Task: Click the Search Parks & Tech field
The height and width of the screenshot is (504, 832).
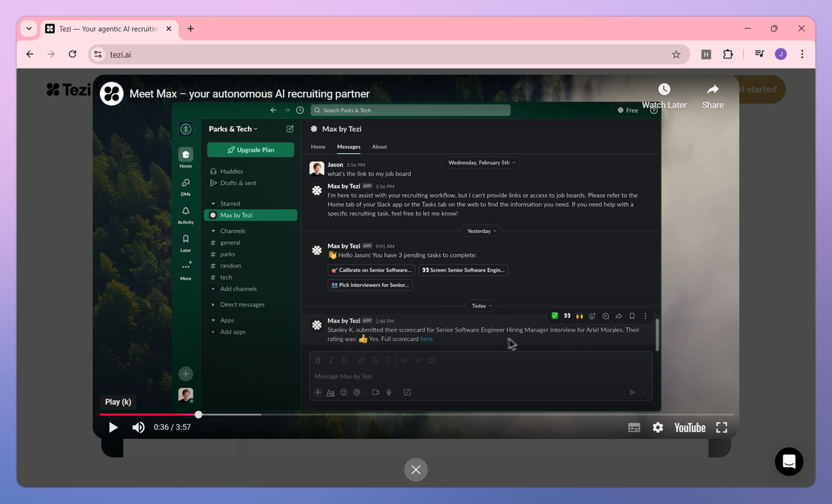Action: [x=410, y=110]
